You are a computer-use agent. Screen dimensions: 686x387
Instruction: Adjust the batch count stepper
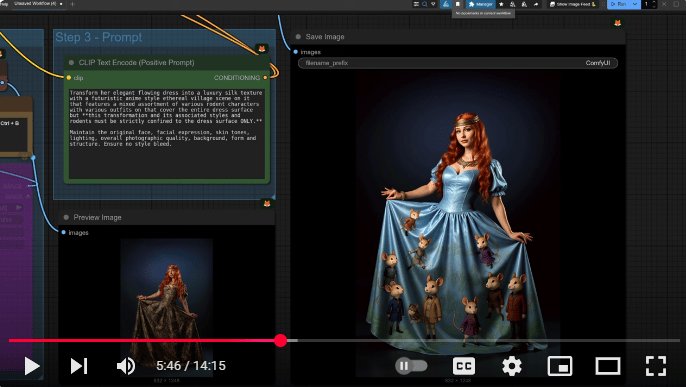pos(654,4)
